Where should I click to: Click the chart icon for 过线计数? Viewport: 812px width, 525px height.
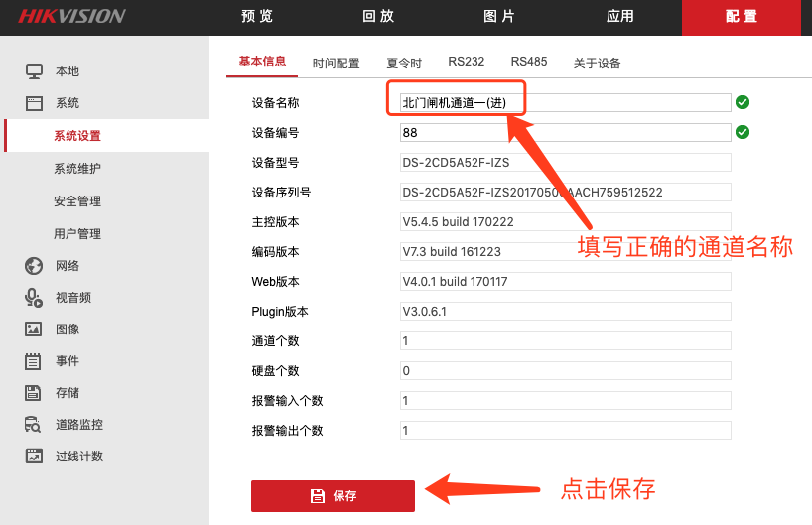coord(34,457)
